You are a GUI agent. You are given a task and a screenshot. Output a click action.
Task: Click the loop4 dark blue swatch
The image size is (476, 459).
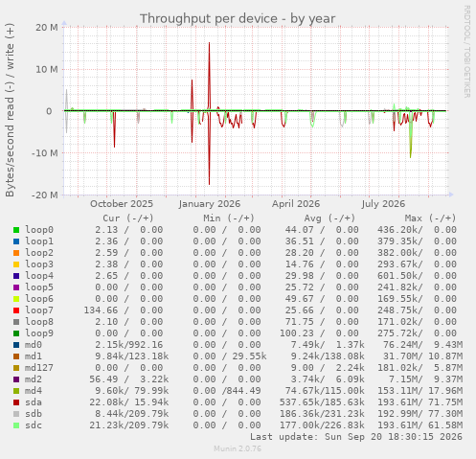[16, 276]
